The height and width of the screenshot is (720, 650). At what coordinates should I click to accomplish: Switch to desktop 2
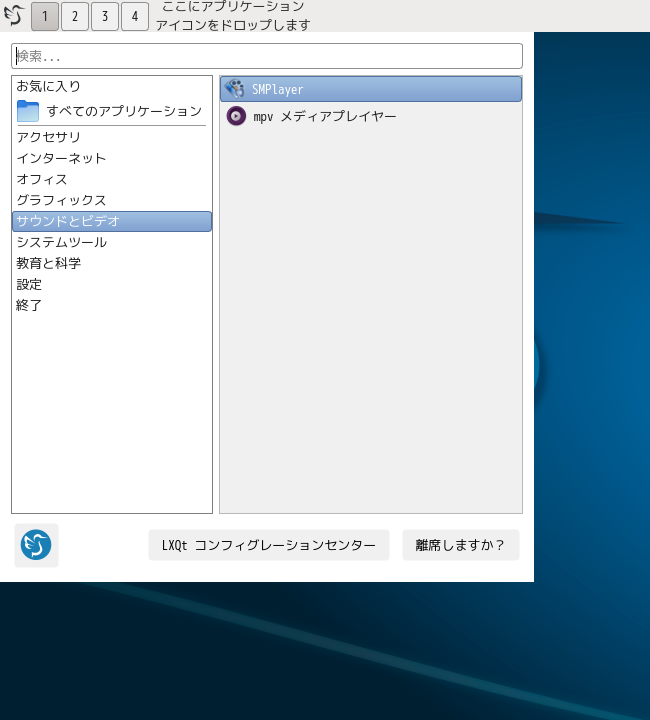[75, 16]
